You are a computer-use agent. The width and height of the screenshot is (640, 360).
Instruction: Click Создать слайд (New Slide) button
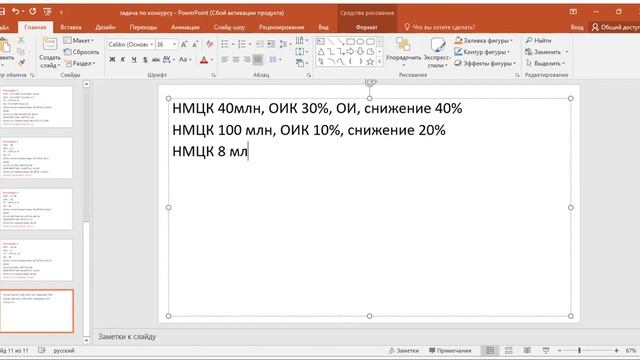(50, 52)
